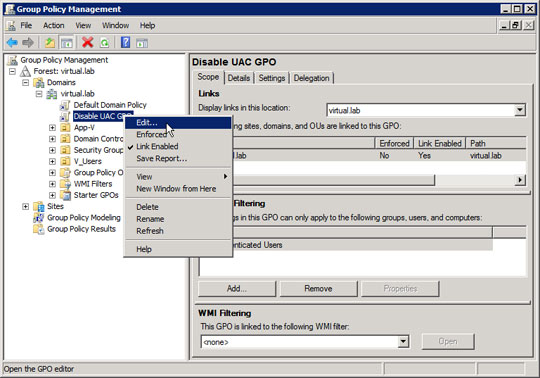Click the Up one level folder icon
The height and width of the screenshot is (378, 540).
click(x=50, y=43)
